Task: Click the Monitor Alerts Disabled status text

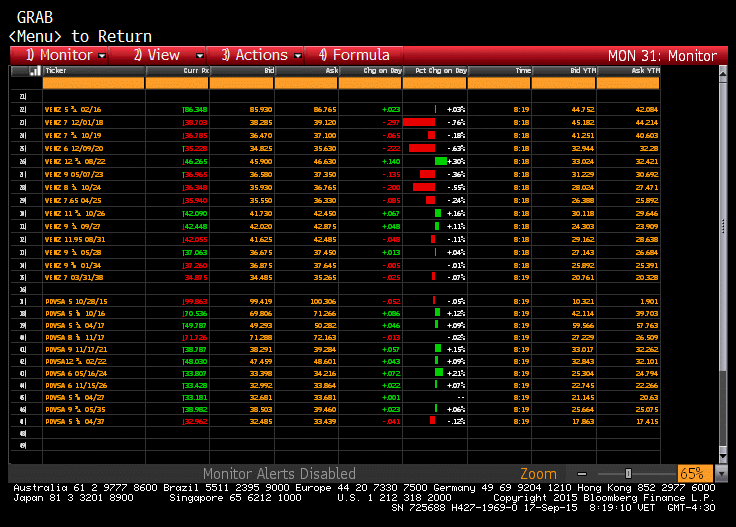Action: pos(279,474)
